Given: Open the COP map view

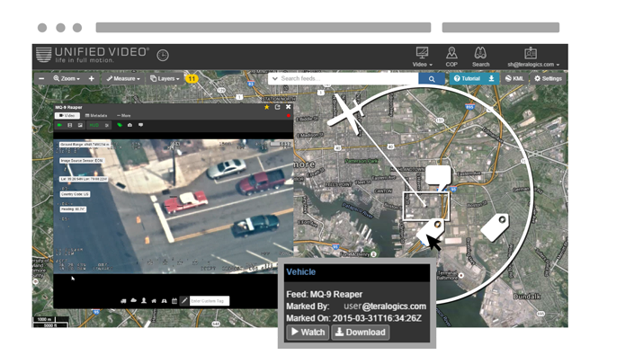Looking at the screenshot, I should pyautogui.click(x=451, y=57).
